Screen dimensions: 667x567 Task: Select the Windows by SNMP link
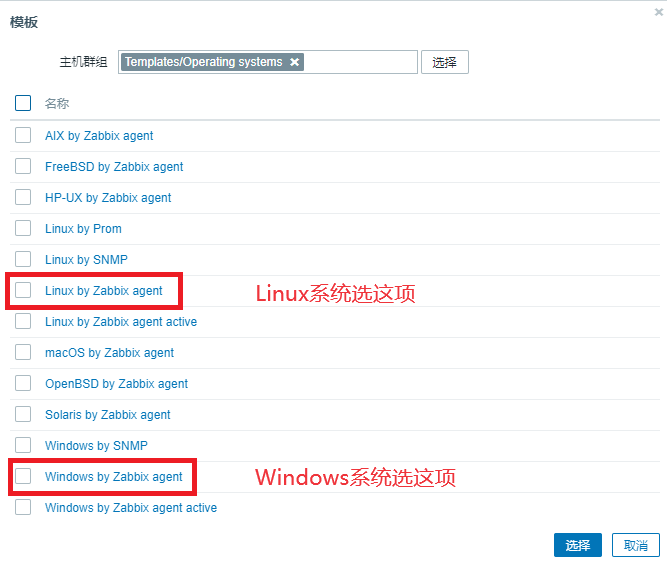click(x=97, y=445)
